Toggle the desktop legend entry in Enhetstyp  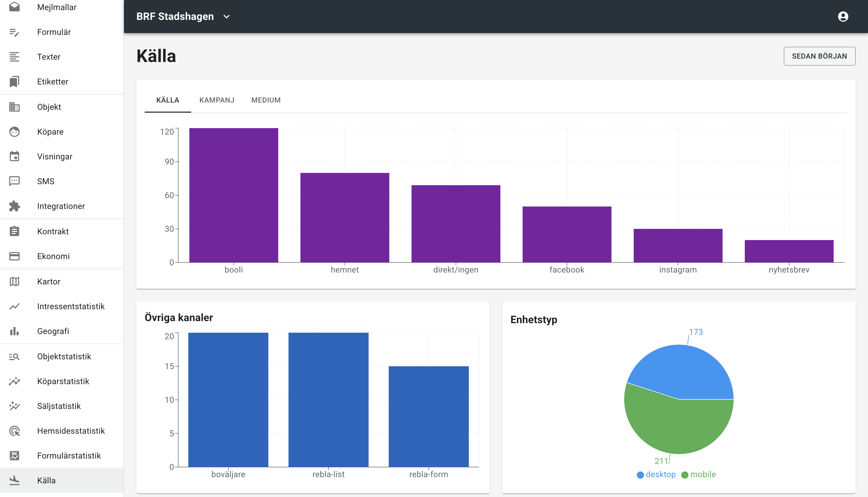click(656, 475)
